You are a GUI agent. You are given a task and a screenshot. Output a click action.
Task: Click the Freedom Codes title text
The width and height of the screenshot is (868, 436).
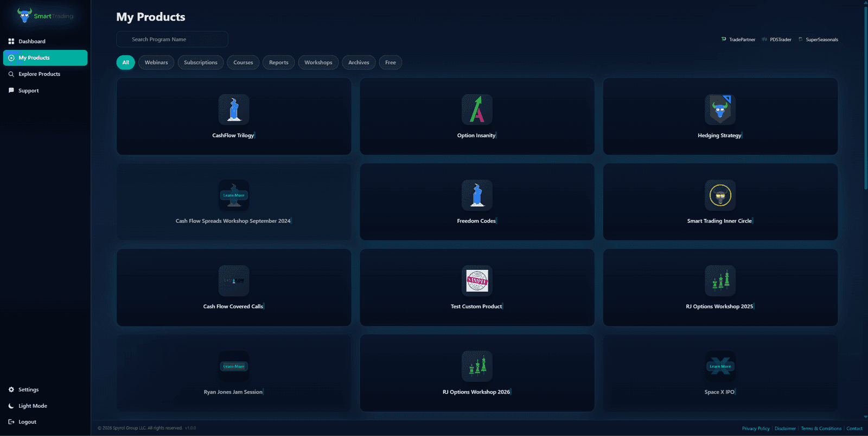(476, 221)
